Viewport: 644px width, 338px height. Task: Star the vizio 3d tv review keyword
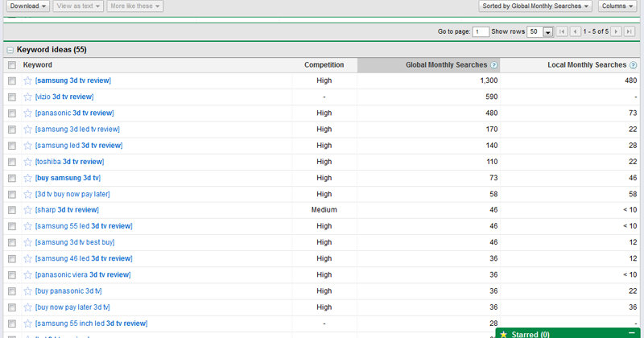(28, 97)
